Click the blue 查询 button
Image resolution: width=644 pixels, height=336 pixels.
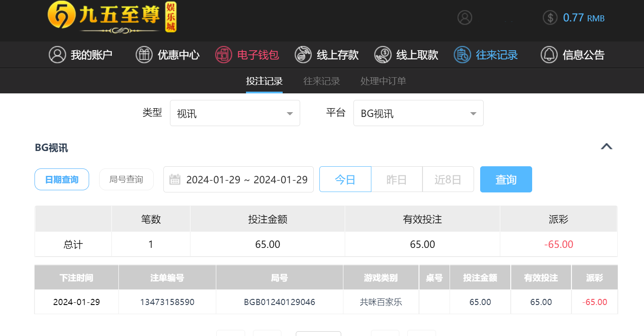(x=506, y=179)
